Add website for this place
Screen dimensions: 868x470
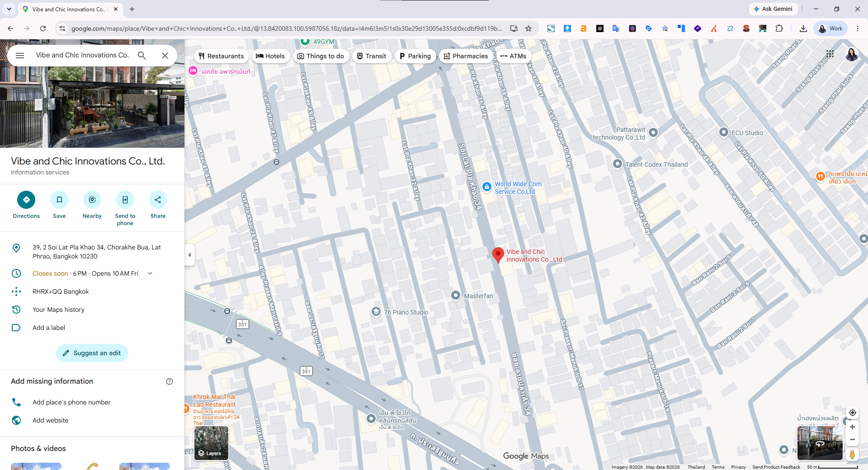92,420
